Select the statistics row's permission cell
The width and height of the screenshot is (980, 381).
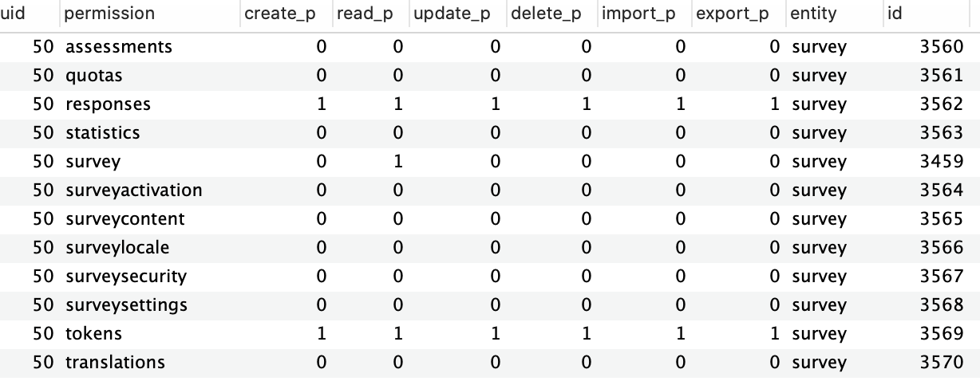(x=103, y=133)
